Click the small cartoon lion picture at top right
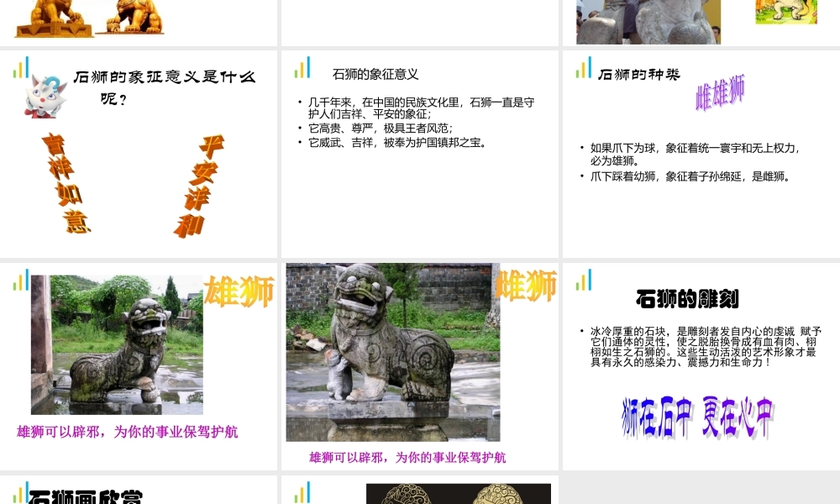This screenshot has width=840, height=504. [x=786, y=12]
